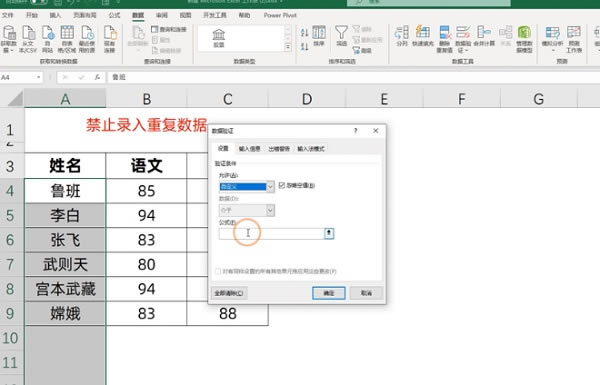Click the title 禁止录入重复数据

coord(146,125)
